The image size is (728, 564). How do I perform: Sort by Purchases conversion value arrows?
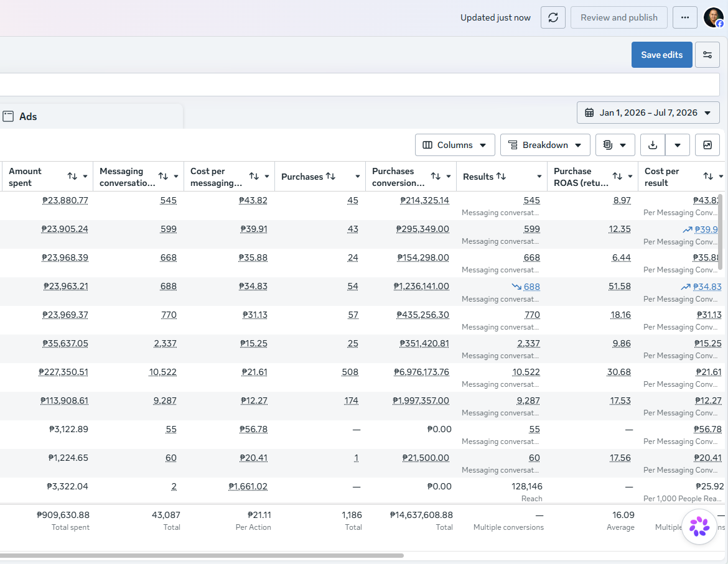click(x=436, y=176)
